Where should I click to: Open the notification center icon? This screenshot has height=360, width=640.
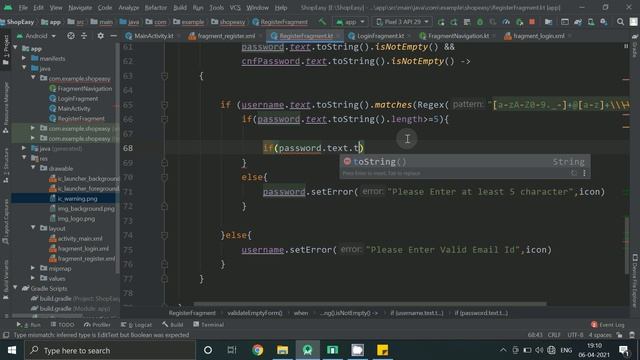pyautogui.click(x=623, y=350)
